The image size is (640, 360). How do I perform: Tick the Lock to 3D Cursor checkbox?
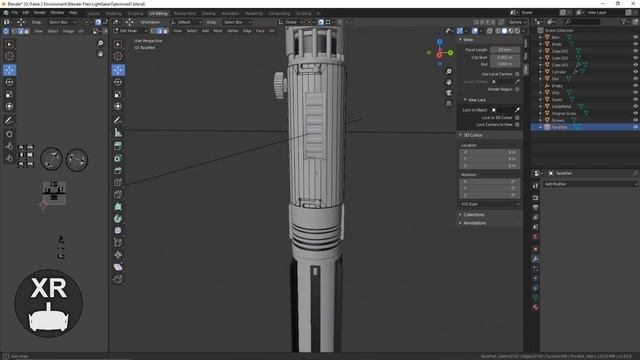pos(517,117)
